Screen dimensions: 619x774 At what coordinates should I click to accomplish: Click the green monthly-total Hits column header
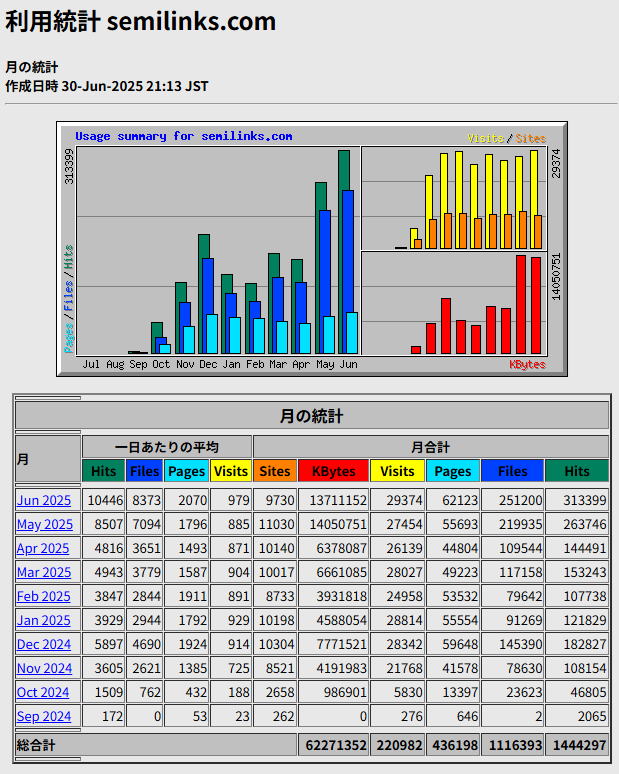tap(577, 471)
